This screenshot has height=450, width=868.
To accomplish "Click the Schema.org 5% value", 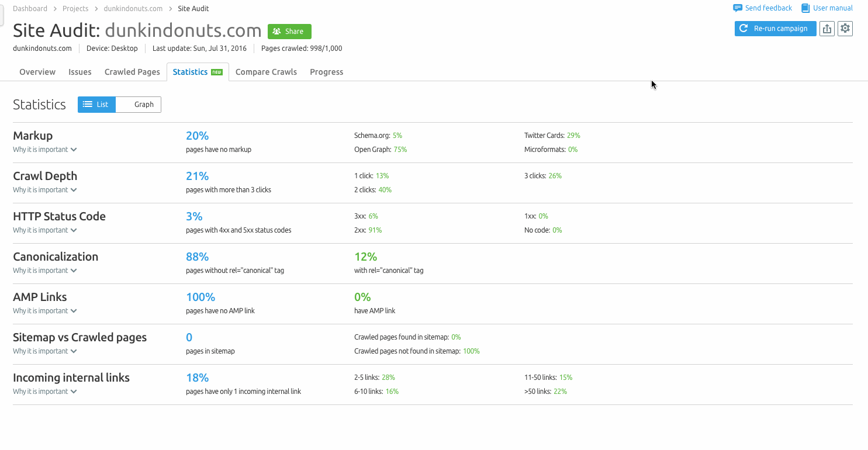I will pos(397,136).
